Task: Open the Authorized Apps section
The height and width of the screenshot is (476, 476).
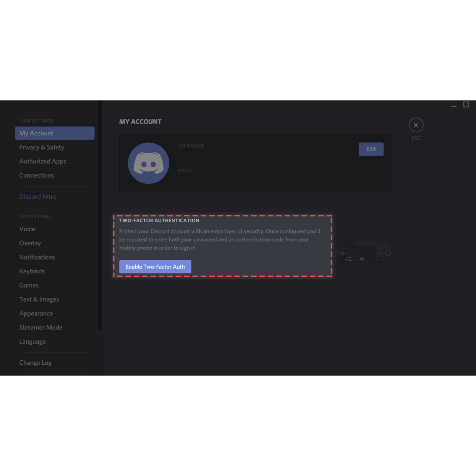Action: (42, 161)
